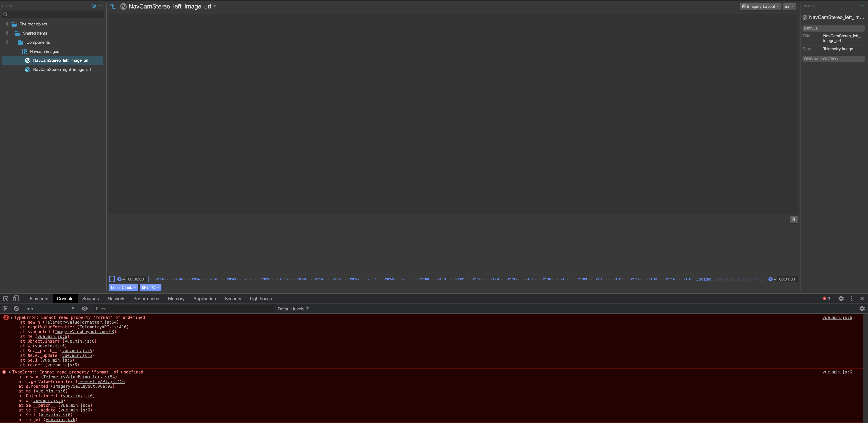This screenshot has height=423, width=868.
Task: Click the DevTools inspect element cursor icon
Action: click(6, 299)
